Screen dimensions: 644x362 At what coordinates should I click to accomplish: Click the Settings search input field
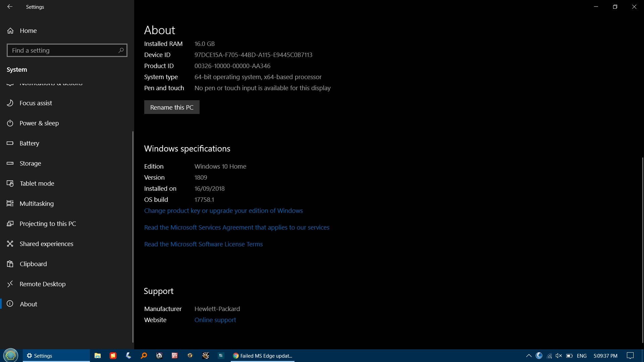click(x=67, y=50)
